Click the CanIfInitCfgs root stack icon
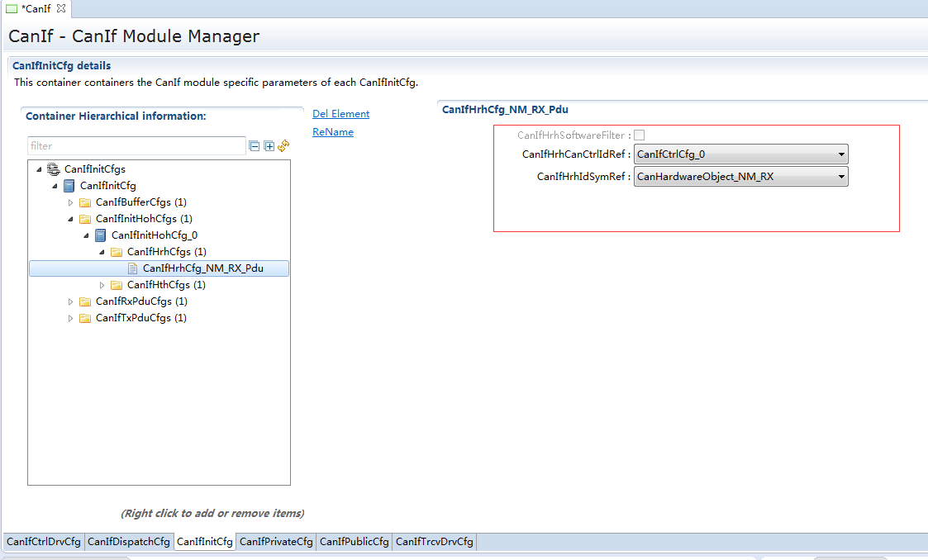 [54, 169]
